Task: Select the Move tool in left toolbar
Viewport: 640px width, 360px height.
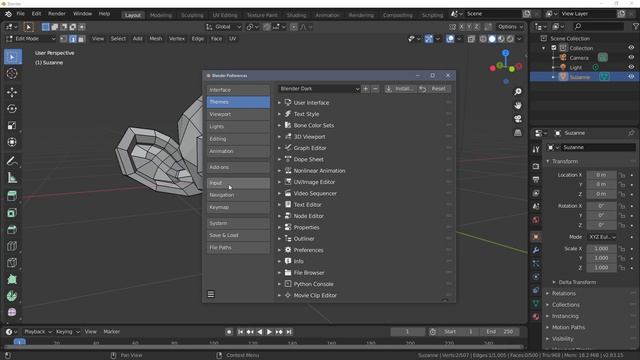Action: (x=12, y=92)
